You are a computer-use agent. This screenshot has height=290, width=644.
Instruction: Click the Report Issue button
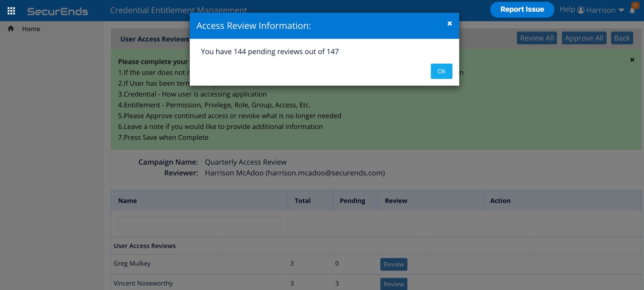click(x=522, y=9)
